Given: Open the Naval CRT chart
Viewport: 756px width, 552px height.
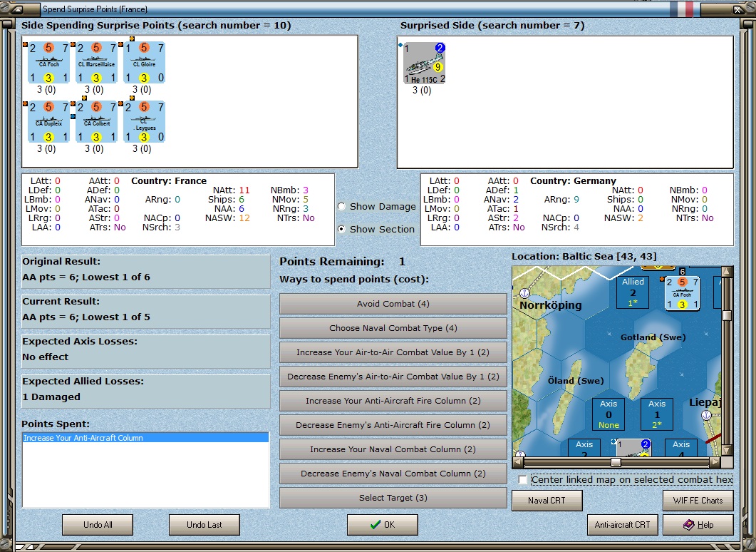Looking at the screenshot, I should [x=547, y=501].
